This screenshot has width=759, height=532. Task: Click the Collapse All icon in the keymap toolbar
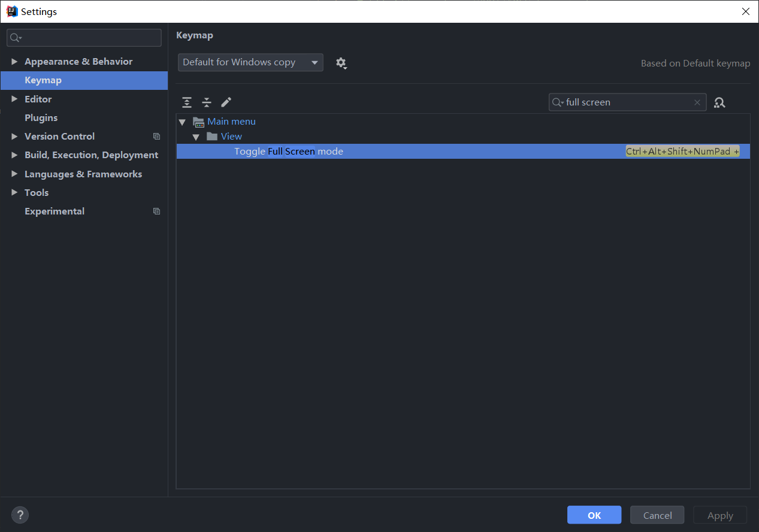(x=207, y=102)
